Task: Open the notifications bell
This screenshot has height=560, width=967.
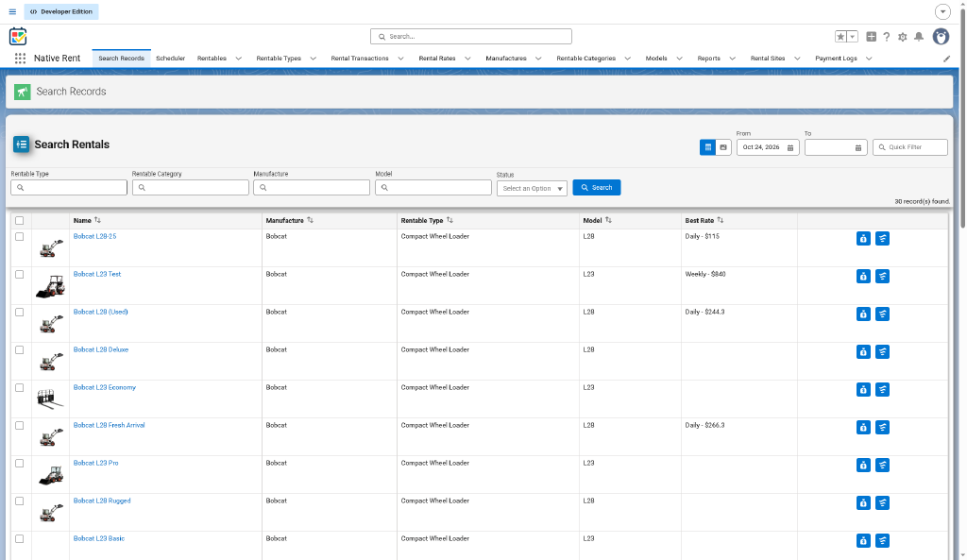Action: click(919, 37)
